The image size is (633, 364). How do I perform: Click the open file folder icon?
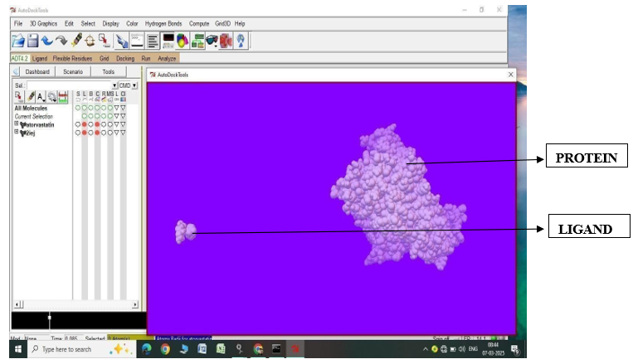tap(17, 40)
